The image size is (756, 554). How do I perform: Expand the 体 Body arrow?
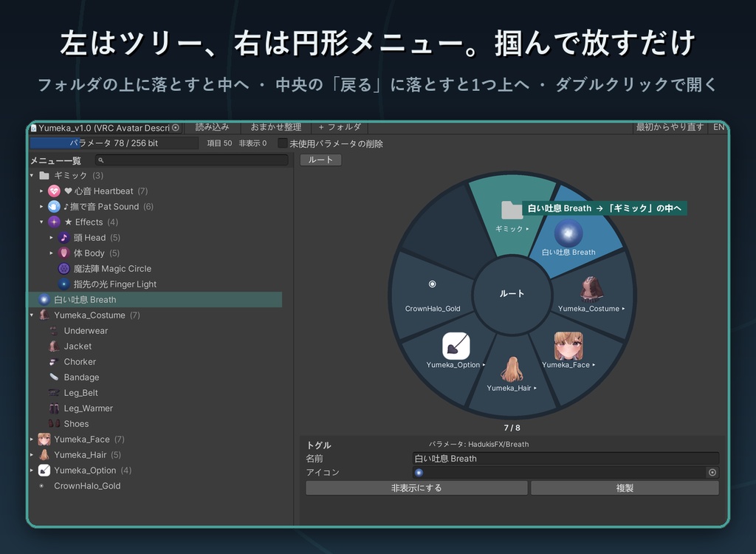point(51,253)
